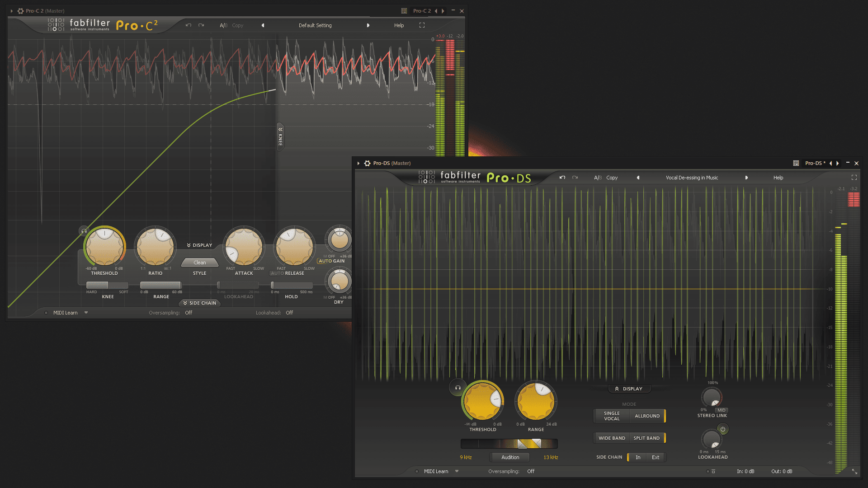This screenshot has width=868, height=488.
Task: Expand Side Chain section in Pro-C 2
Action: (x=199, y=303)
